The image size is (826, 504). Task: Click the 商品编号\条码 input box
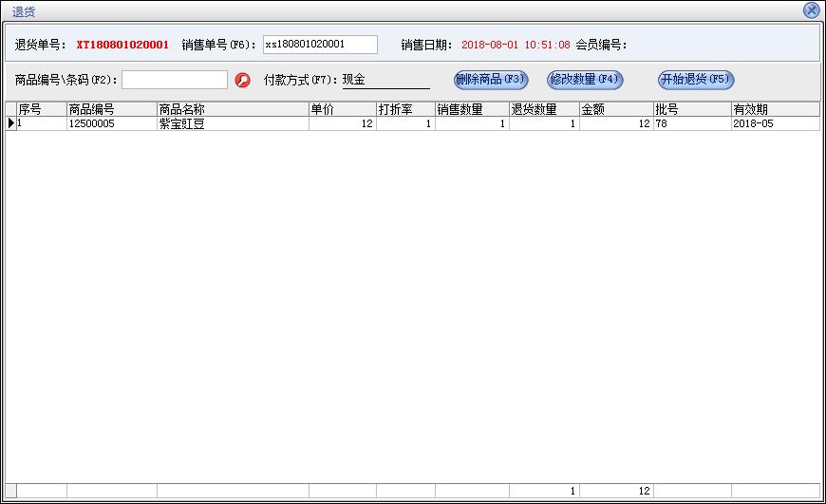(x=175, y=80)
